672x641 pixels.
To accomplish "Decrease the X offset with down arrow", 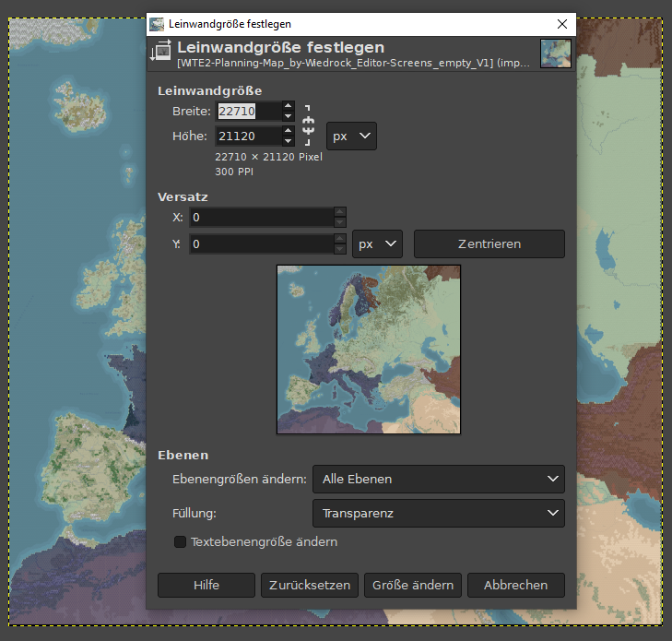I will [340, 222].
